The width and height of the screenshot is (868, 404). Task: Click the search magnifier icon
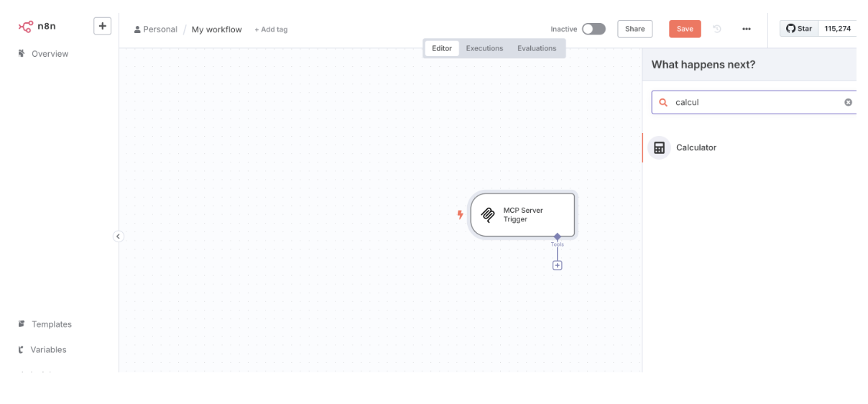coord(663,102)
